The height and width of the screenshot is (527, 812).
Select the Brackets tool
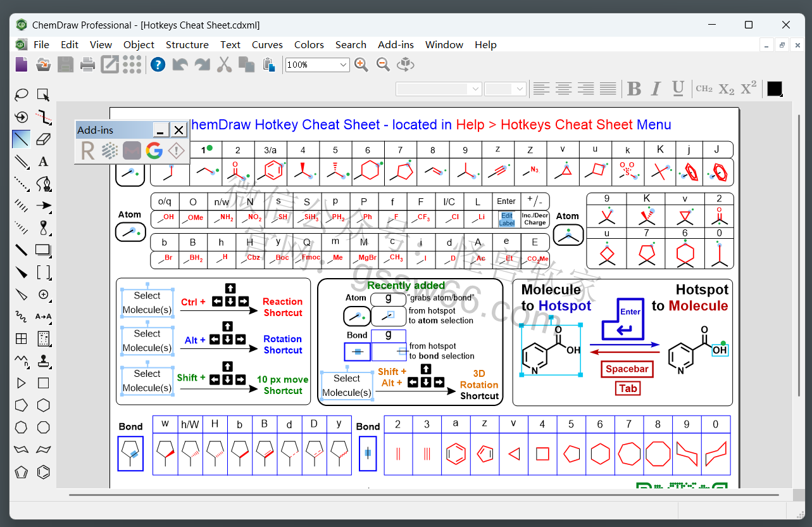click(43, 272)
